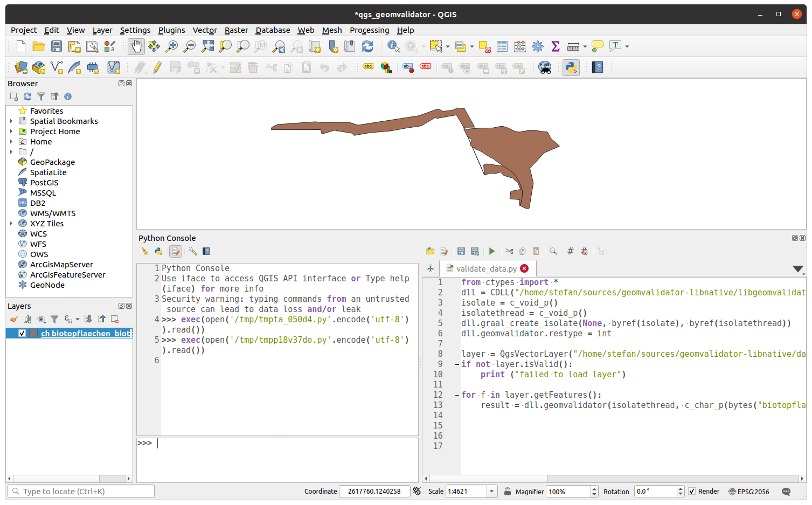This screenshot has width=812, height=505.
Task: Add new editor tab with plus button
Action: click(430, 268)
